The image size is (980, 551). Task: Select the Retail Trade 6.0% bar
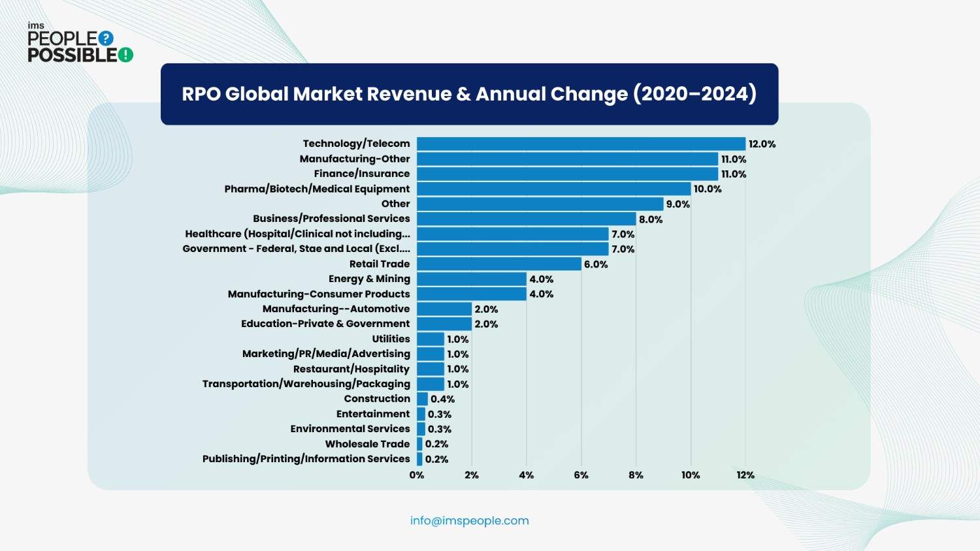pyautogui.click(x=498, y=264)
